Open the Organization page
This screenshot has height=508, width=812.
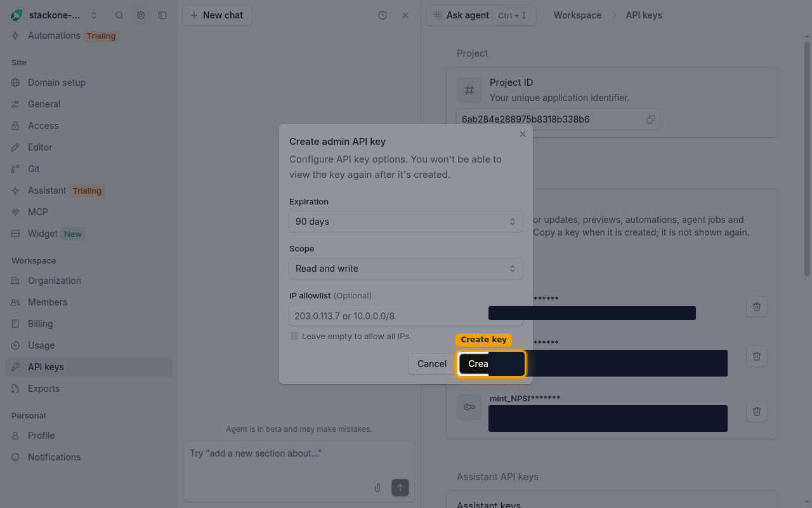coord(89,281)
